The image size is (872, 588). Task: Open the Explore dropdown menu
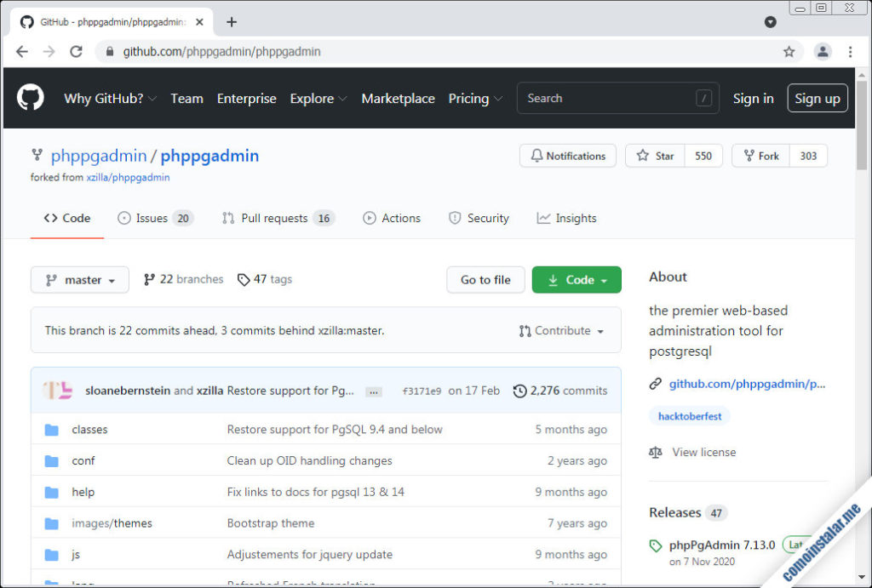tap(318, 99)
